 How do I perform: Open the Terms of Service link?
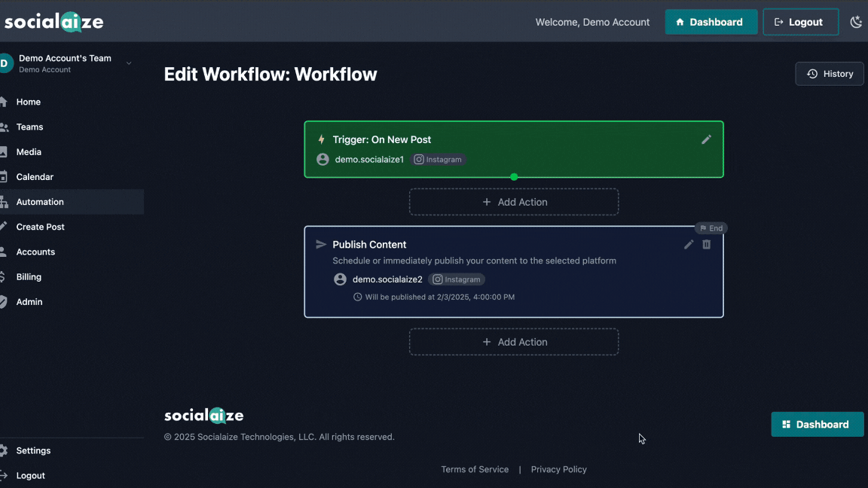tap(475, 468)
